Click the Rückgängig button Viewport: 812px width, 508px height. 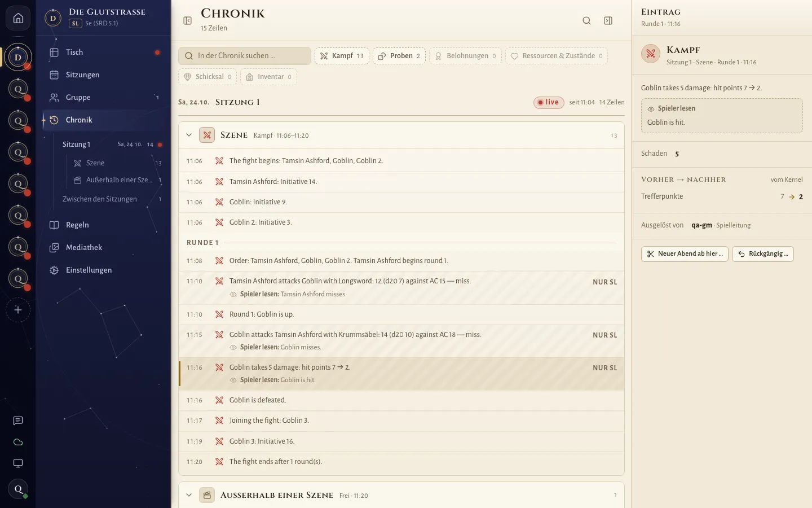point(763,254)
